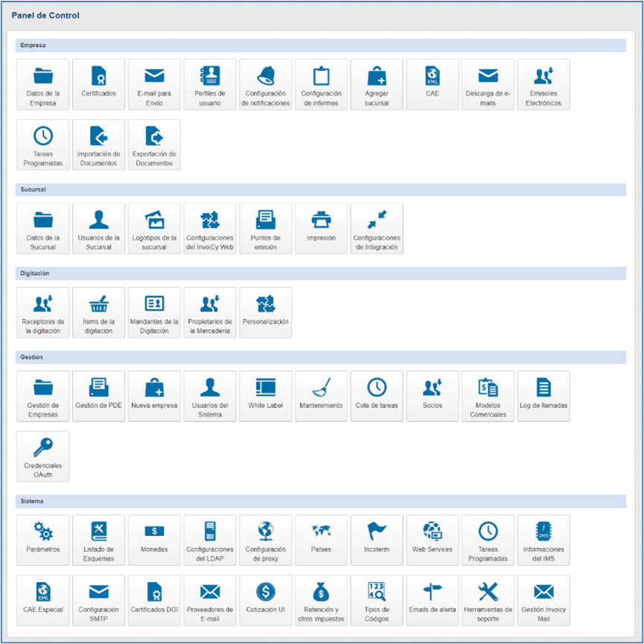
Task: Select the Incoterm flag icon
Action: click(x=377, y=531)
